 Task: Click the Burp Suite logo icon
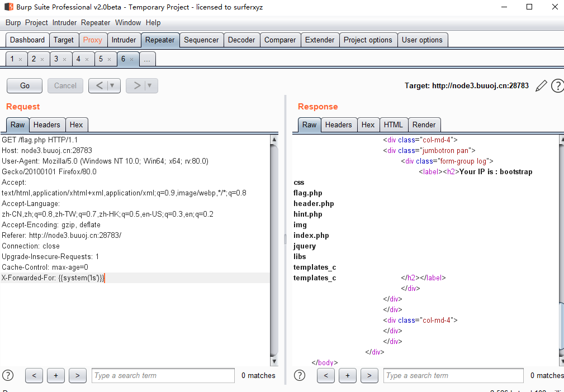click(x=8, y=7)
